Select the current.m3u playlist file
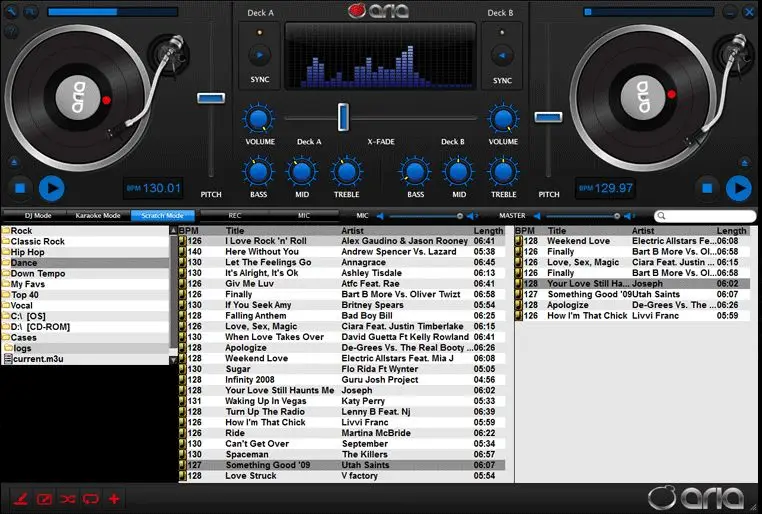Image resolution: width=762 pixels, height=514 pixels. coord(85,359)
